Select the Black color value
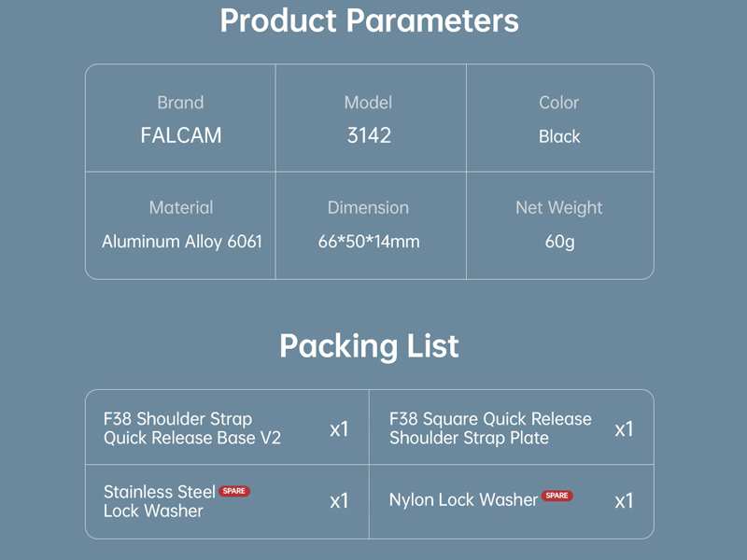Viewport: 747px width, 560px height. click(559, 136)
